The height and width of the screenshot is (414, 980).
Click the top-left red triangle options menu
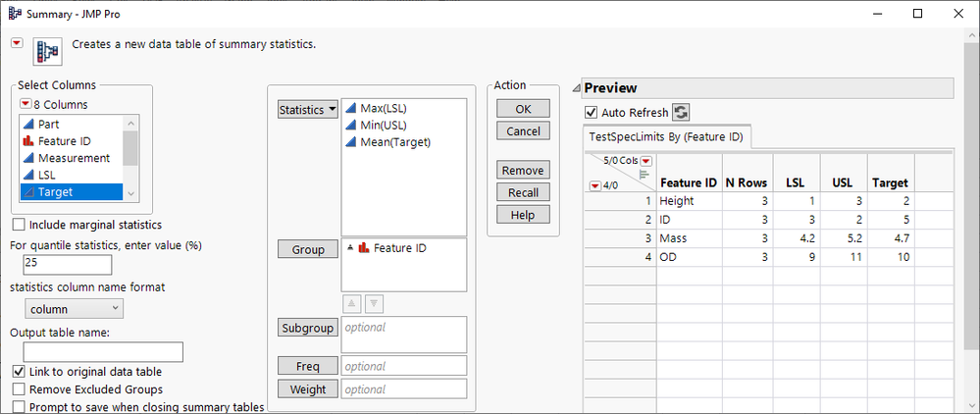pyautogui.click(x=16, y=43)
